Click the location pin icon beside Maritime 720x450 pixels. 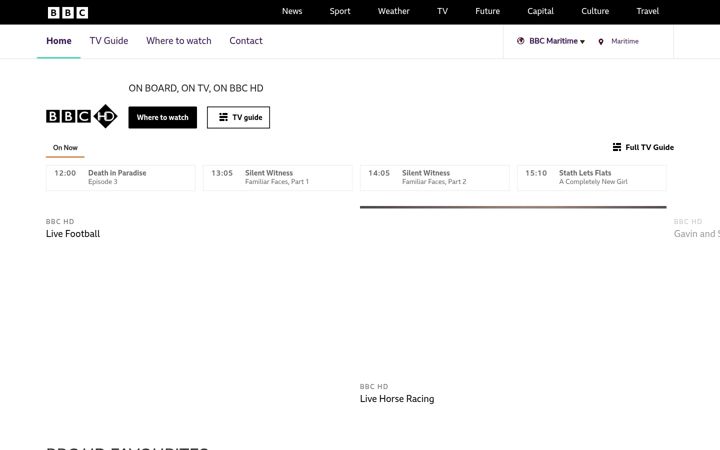pyautogui.click(x=601, y=42)
